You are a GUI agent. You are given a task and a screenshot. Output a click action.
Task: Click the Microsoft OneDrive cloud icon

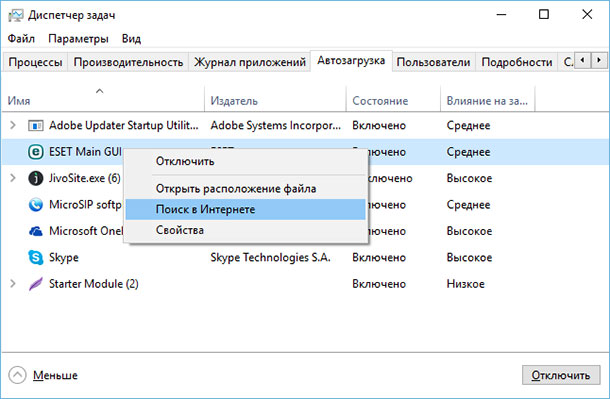coord(35,231)
